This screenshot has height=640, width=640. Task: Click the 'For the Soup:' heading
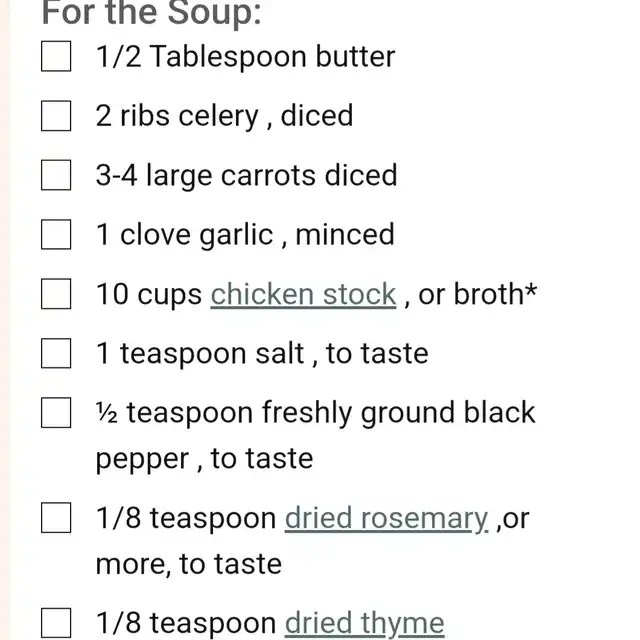pos(151,12)
